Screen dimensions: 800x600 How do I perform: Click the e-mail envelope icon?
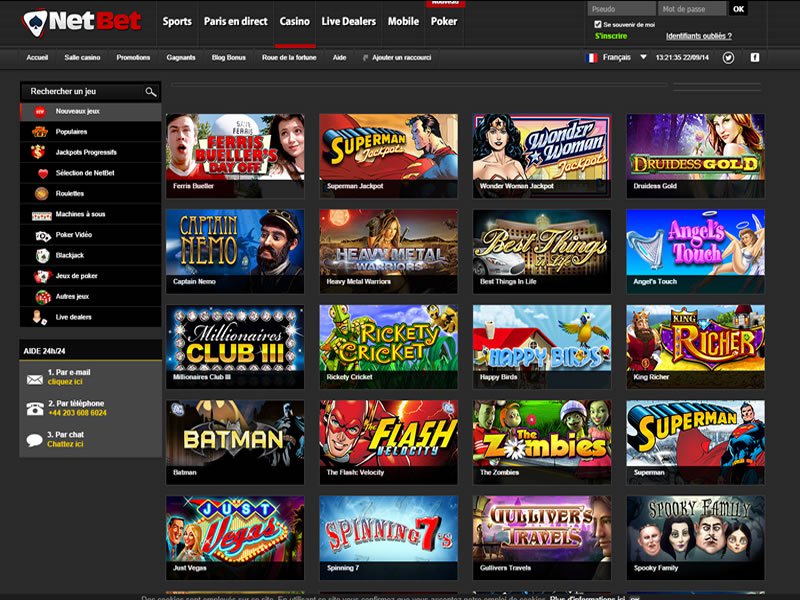35,380
